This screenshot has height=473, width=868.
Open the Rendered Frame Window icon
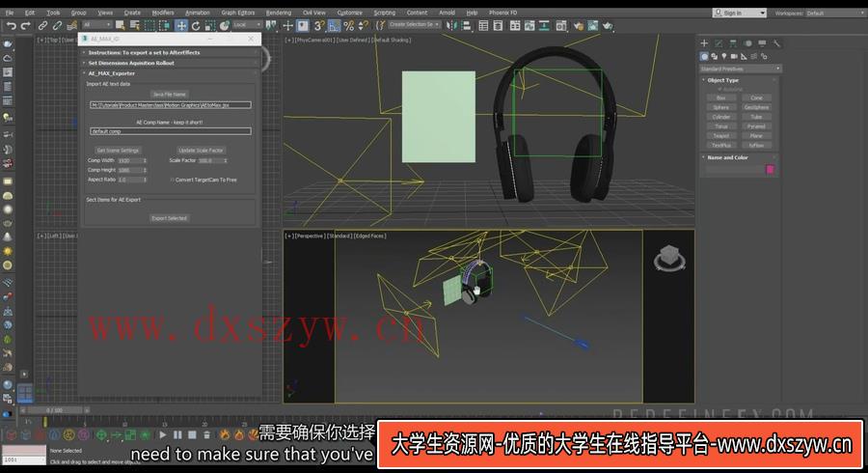(x=593, y=25)
